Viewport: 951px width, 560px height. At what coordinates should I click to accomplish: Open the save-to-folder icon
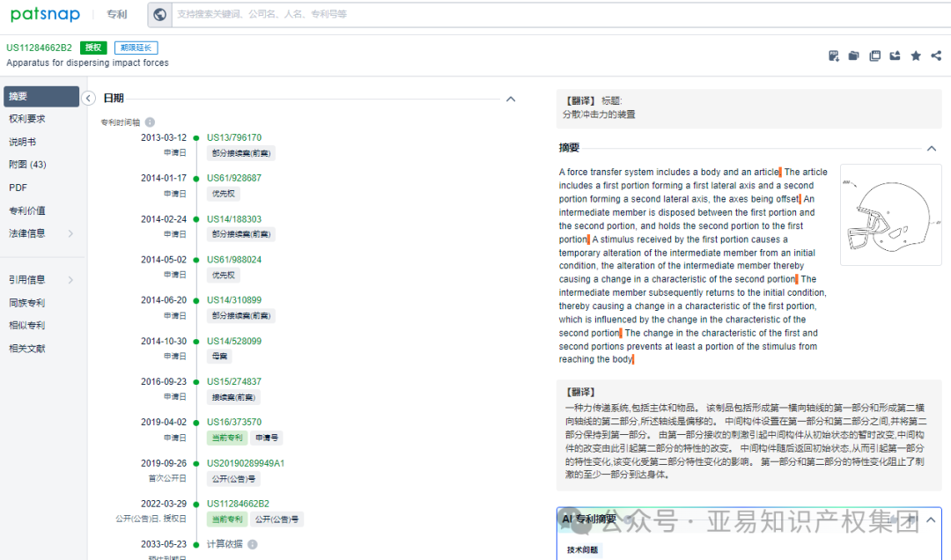pos(853,55)
